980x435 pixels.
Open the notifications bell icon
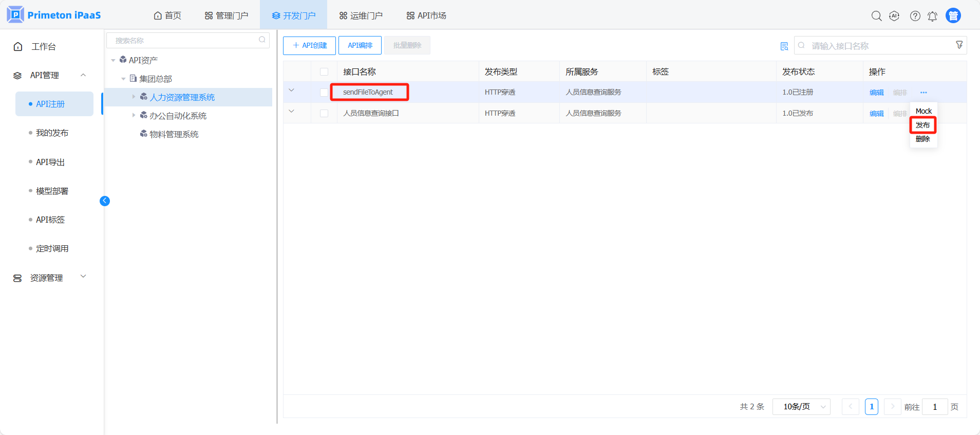point(932,16)
